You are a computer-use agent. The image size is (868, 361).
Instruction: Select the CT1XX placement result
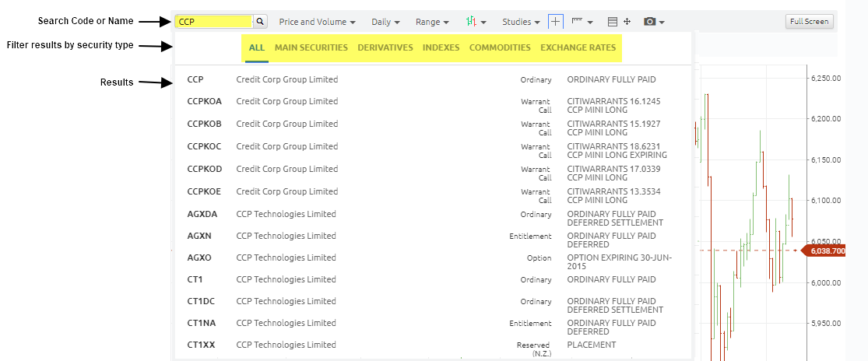point(433,349)
